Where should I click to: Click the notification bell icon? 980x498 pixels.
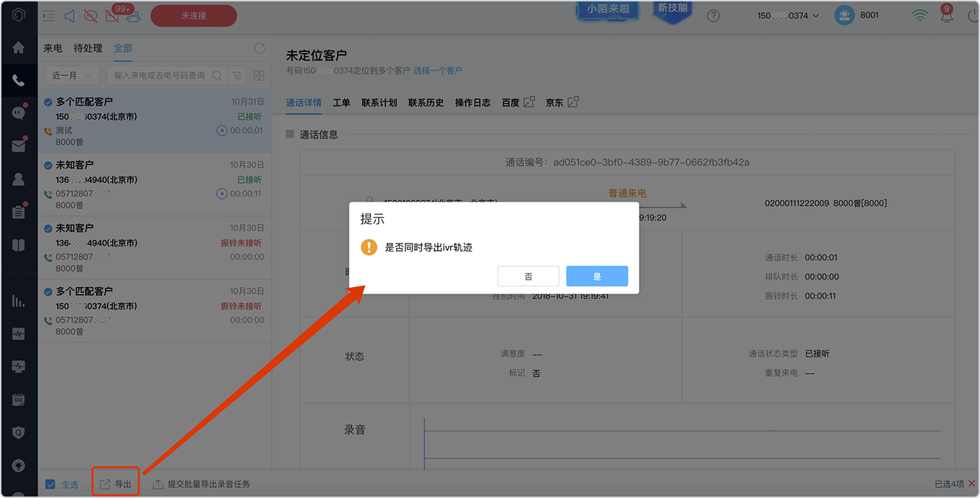946,16
